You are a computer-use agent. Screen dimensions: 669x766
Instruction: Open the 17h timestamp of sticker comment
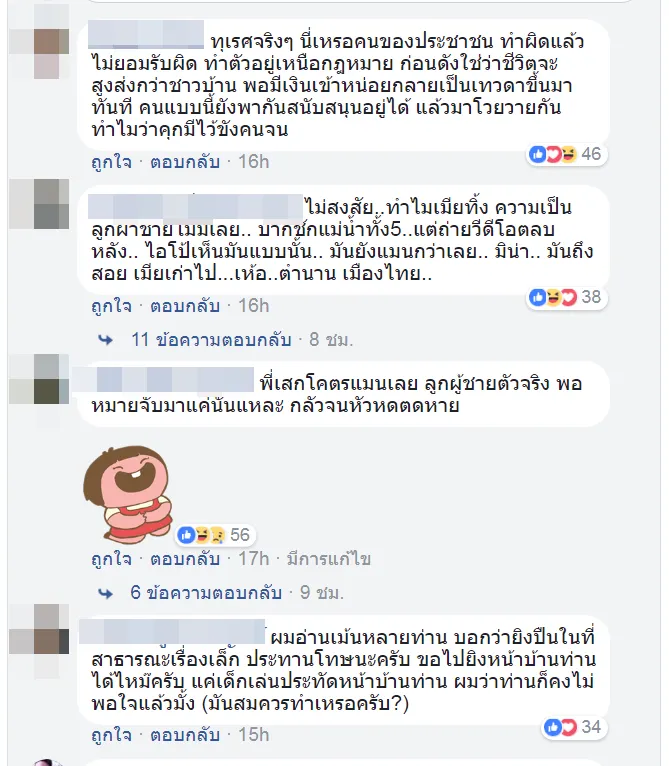point(254,559)
